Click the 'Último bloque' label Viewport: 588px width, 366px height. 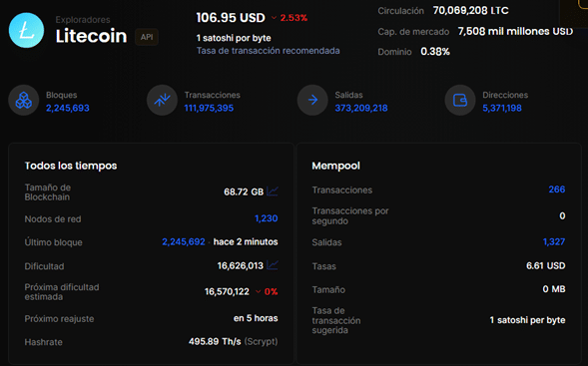point(53,242)
